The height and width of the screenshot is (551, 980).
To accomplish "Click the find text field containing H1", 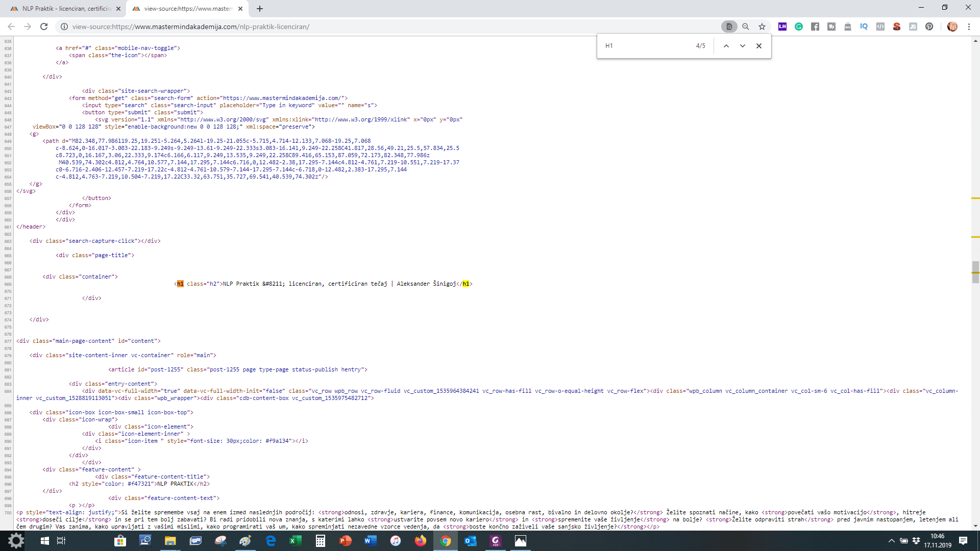I will pos(646,46).
